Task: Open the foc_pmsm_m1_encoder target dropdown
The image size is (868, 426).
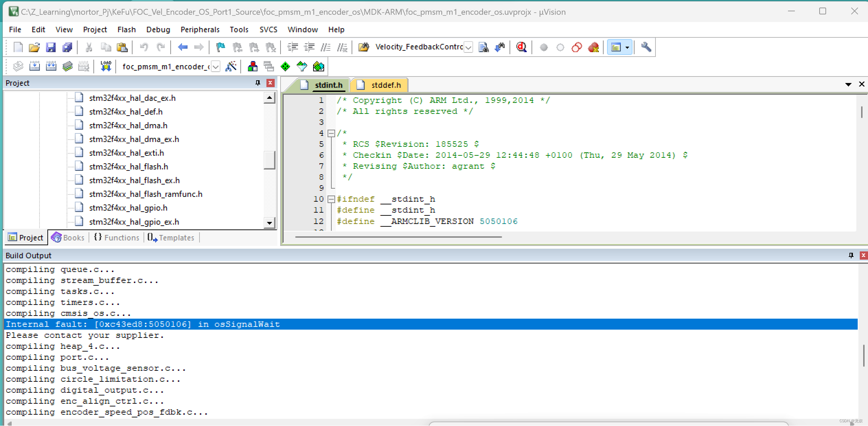Action: coord(216,67)
